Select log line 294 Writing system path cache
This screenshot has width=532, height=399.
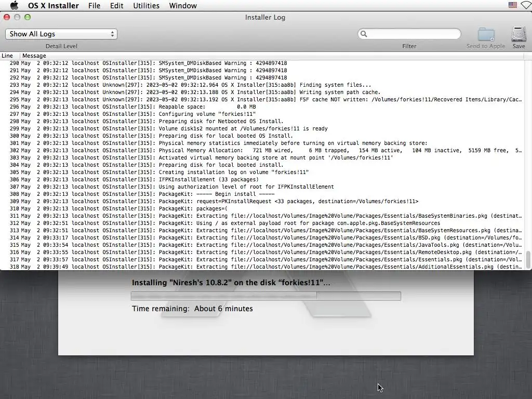click(262, 92)
